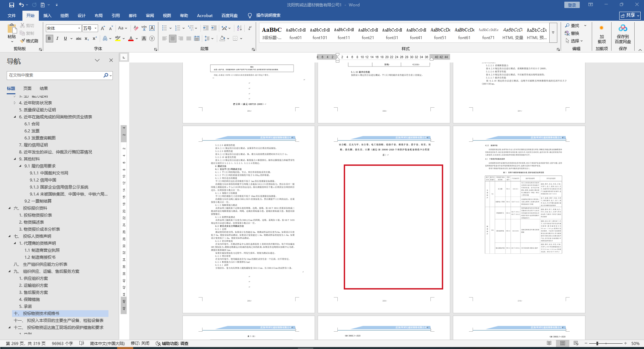Image resolution: width=644 pixels, height=349 pixels.
Task: Click 在文档中搜索 search field
Action: click(55, 75)
